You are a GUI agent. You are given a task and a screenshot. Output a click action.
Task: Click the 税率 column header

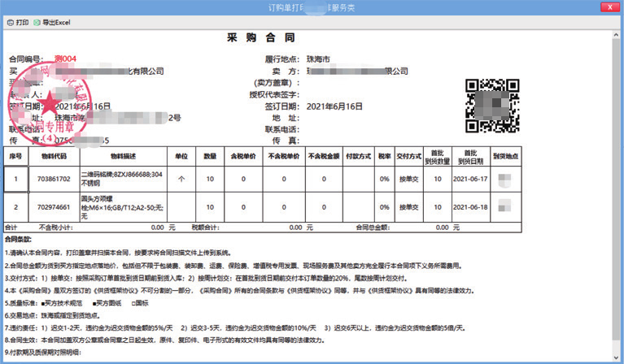[385, 157]
